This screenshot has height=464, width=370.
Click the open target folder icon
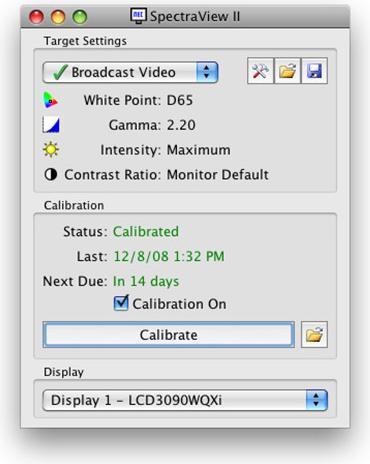287,71
